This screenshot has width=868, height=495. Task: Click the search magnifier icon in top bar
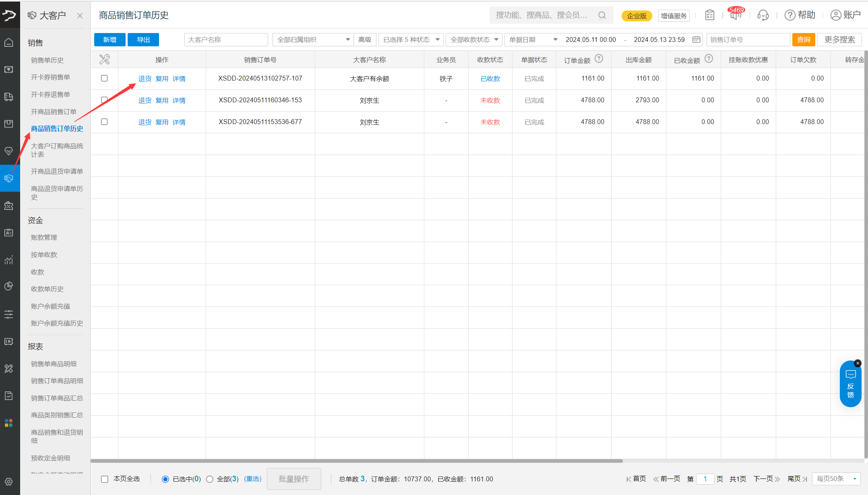pos(602,15)
